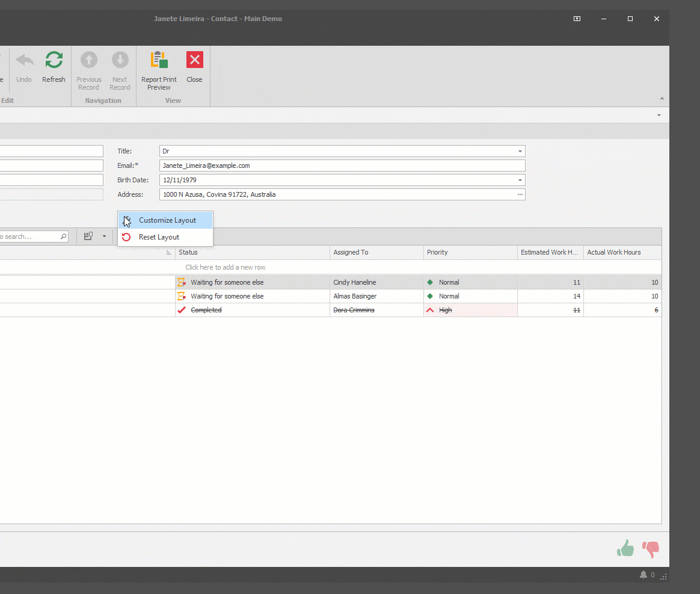Click the Undo arrow icon
Screen dimensions: 700x594
[25, 60]
